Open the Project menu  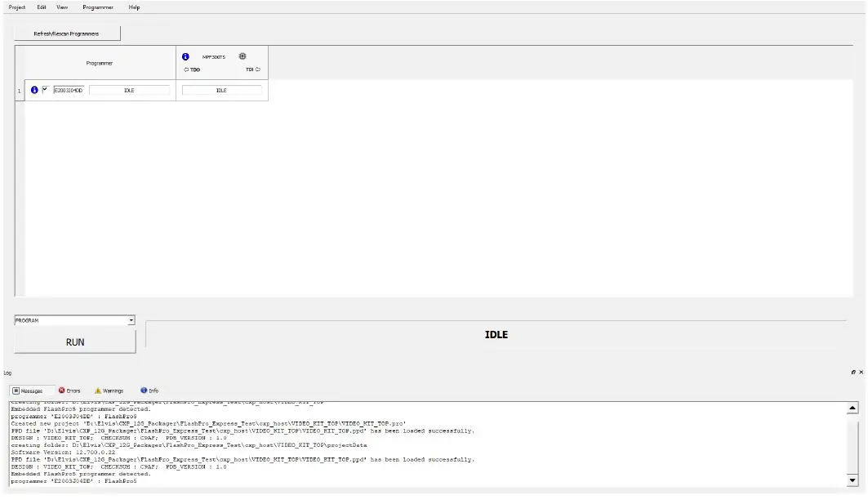16,7
